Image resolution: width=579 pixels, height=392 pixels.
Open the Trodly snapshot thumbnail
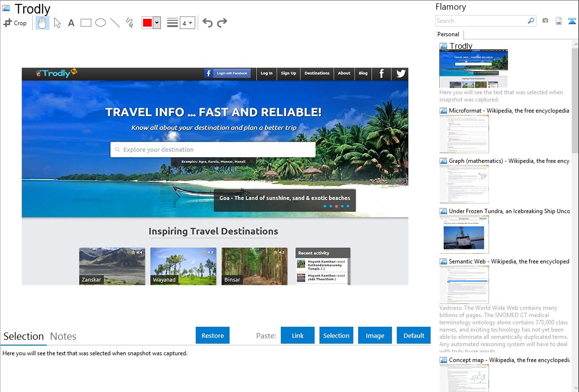pyautogui.click(x=473, y=68)
